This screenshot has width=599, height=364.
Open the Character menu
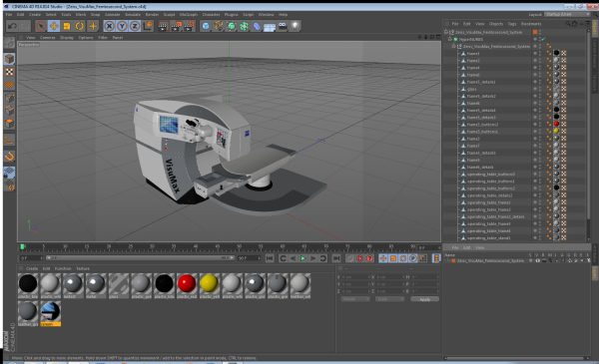pos(211,15)
